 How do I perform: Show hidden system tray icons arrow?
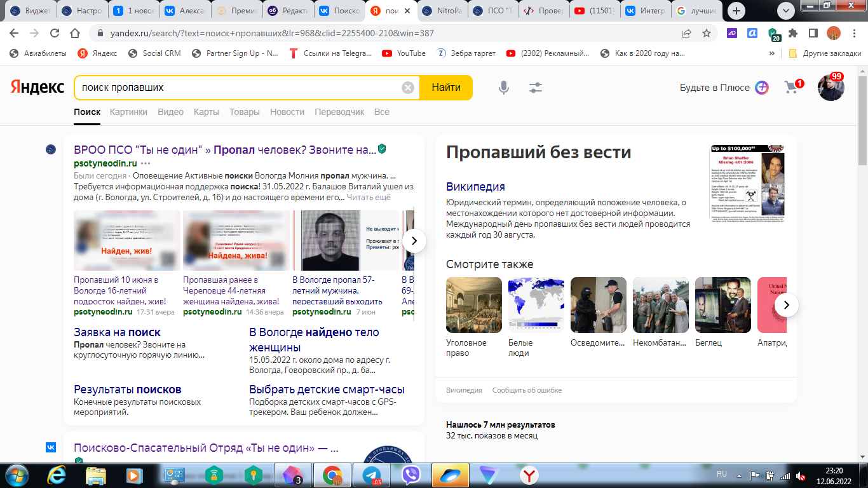pos(738,475)
